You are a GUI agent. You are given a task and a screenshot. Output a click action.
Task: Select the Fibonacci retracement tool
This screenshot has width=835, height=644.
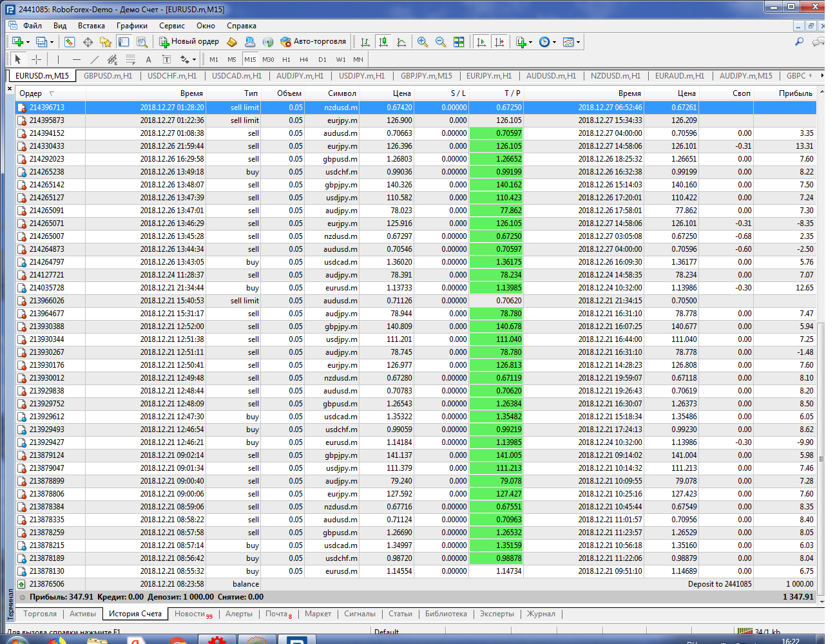(131, 59)
